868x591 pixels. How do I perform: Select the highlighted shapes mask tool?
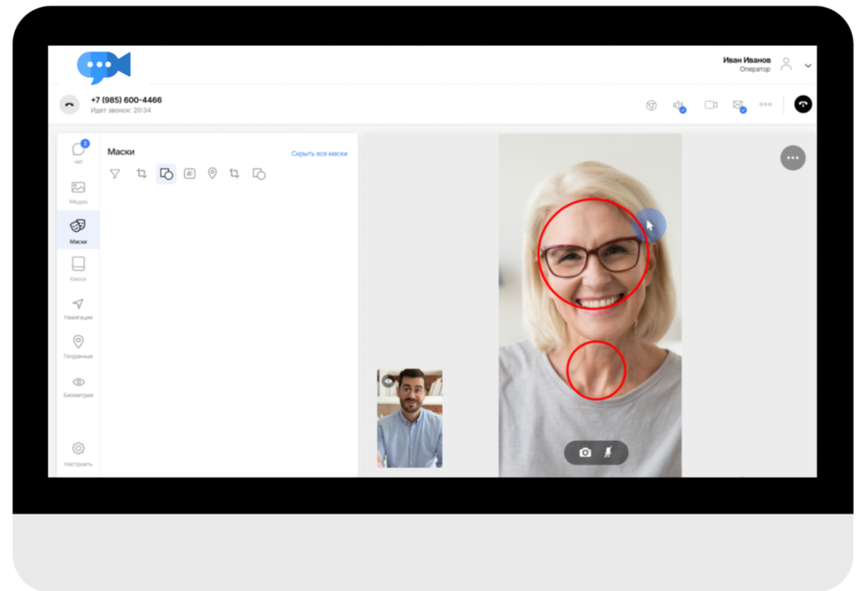[x=166, y=174]
